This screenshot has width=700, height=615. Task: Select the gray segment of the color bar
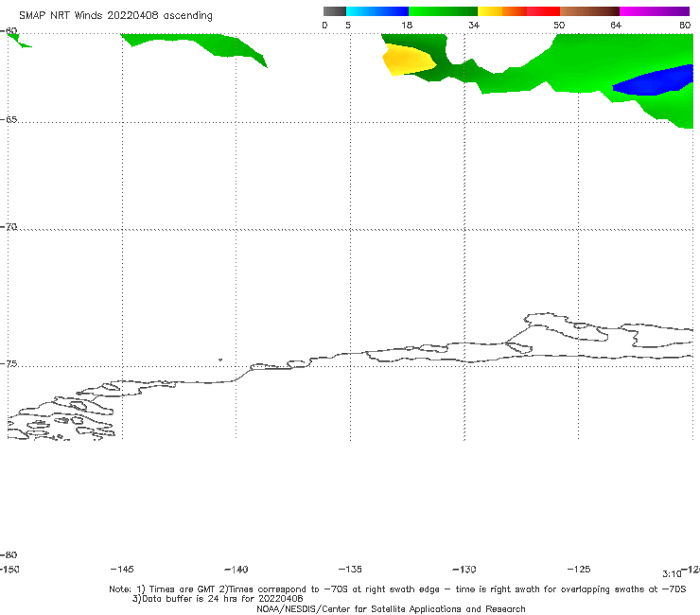click(x=334, y=11)
